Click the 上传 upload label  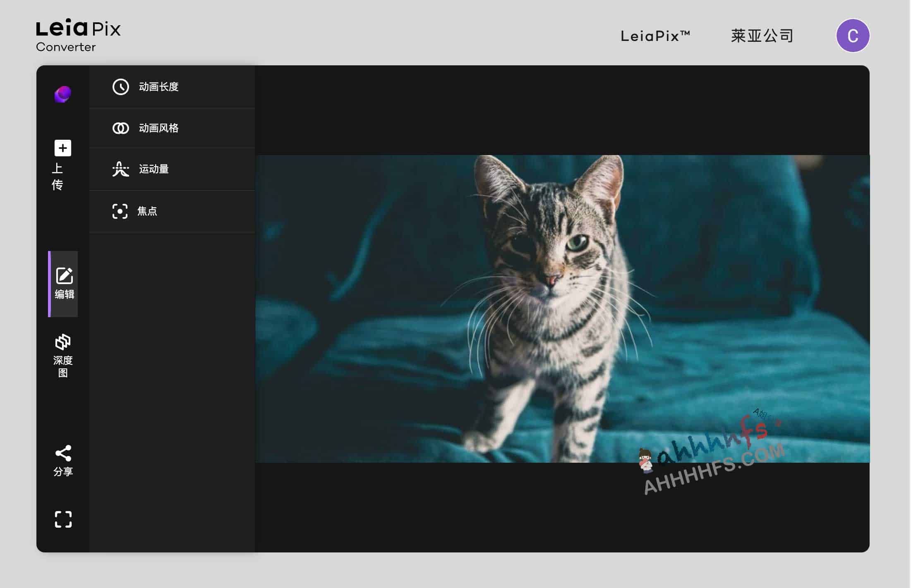58,177
